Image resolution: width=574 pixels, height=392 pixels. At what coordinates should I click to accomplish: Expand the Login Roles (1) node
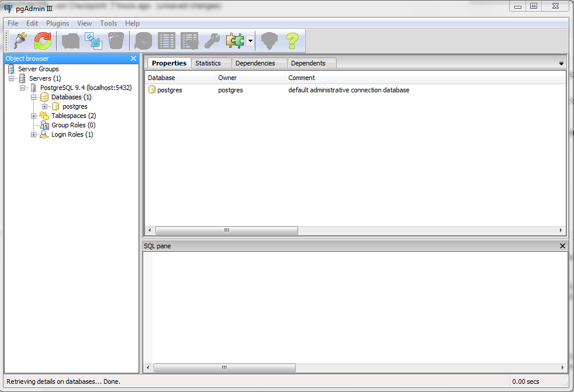point(34,135)
